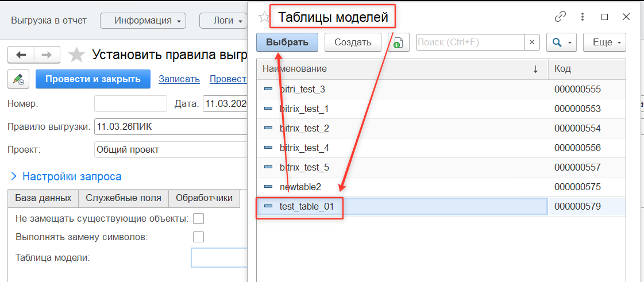Switch to the Обработчики tab

204,198
